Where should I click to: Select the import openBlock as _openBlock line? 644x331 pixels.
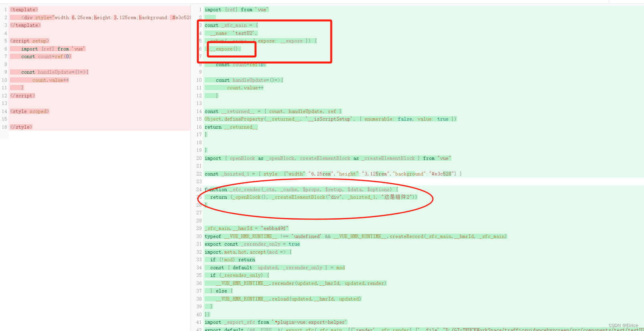(x=328, y=158)
